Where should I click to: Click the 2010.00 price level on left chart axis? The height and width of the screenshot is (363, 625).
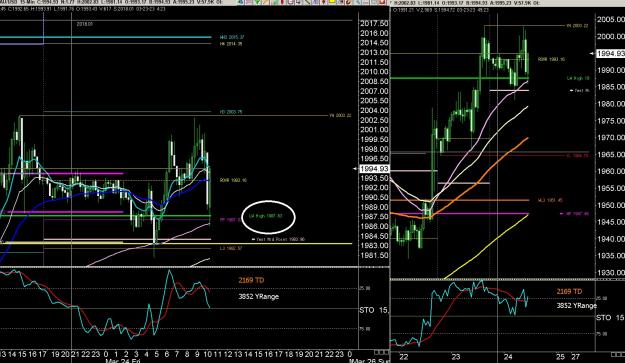[374, 72]
